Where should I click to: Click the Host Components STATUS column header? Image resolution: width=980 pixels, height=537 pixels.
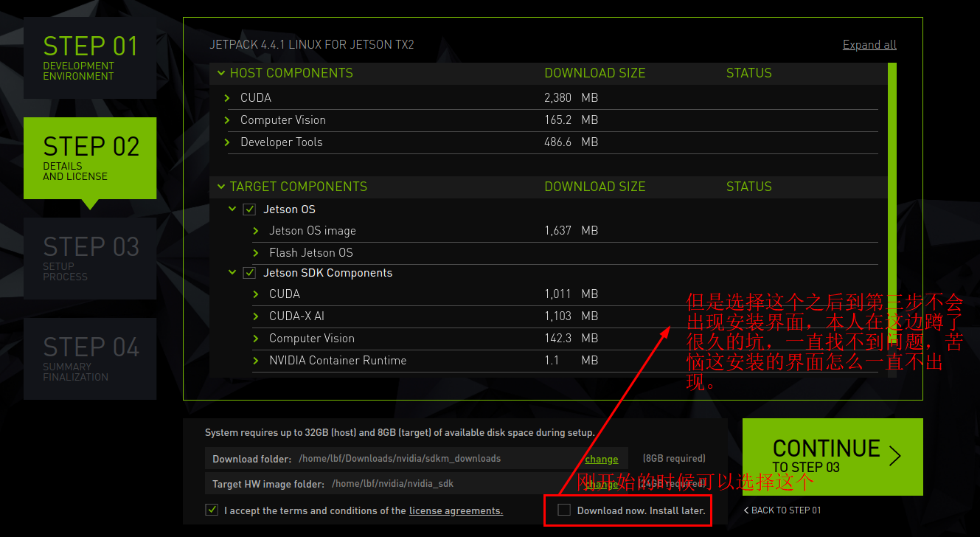[x=748, y=73]
